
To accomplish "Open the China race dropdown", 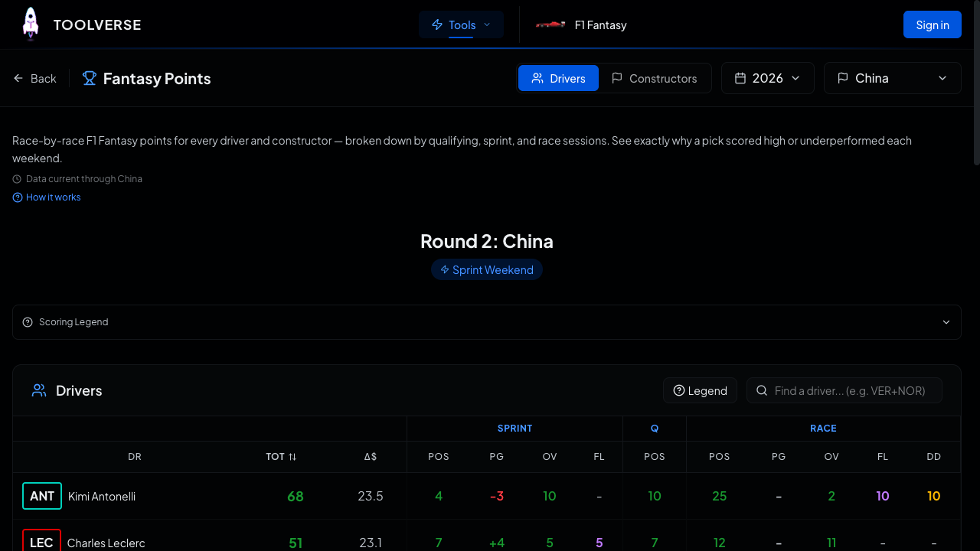I will click(893, 78).
